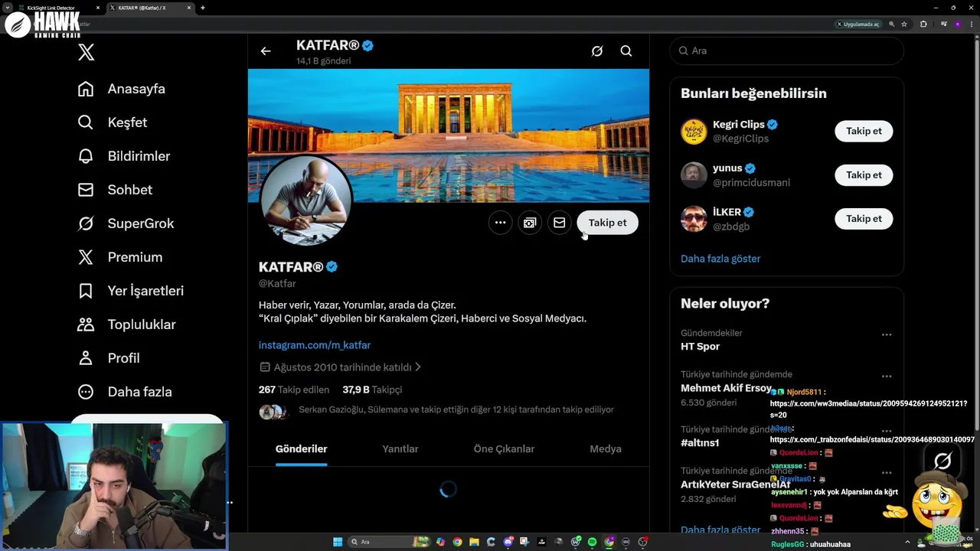The width and height of the screenshot is (980, 551).
Task: Open Profil page from sidebar
Action: tap(109, 358)
